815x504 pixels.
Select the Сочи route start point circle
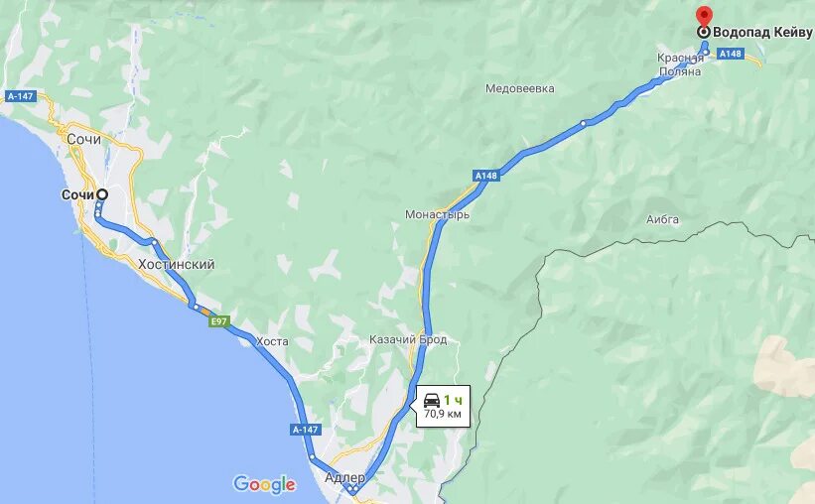(102, 194)
